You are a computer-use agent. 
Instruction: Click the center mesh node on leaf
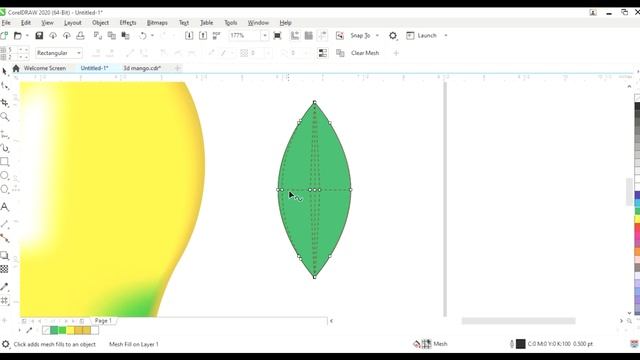(x=315, y=190)
